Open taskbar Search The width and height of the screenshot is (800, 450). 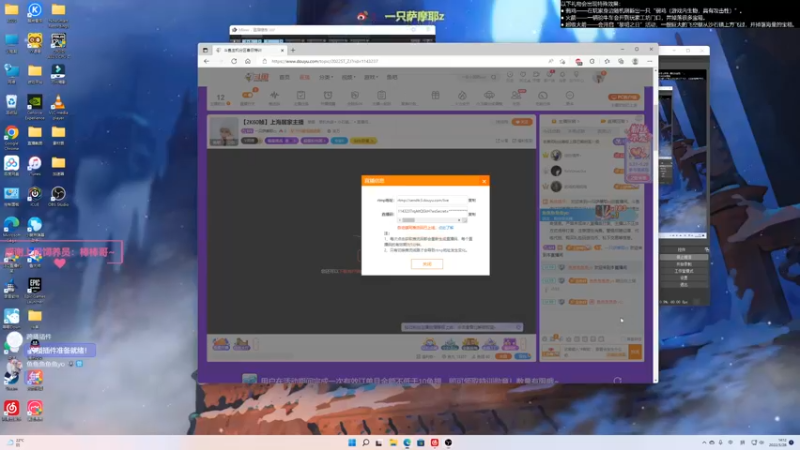[x=366, y=442]
